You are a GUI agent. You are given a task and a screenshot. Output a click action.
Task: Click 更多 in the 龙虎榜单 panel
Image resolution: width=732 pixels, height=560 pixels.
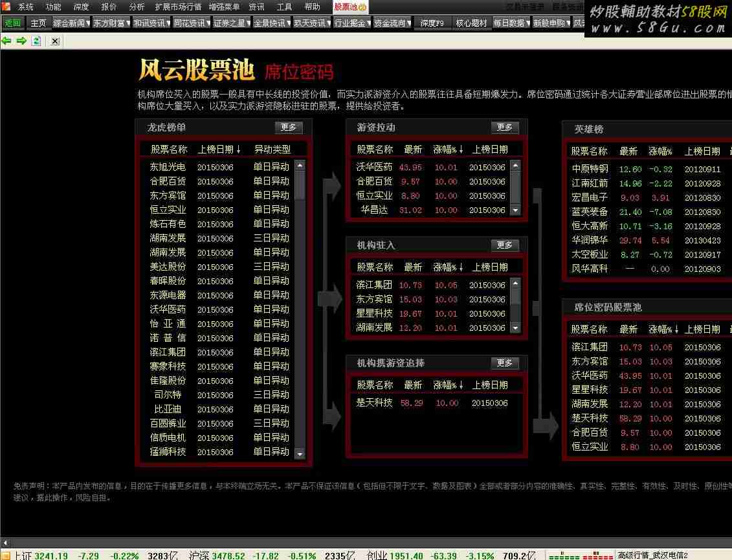point(289,128)
